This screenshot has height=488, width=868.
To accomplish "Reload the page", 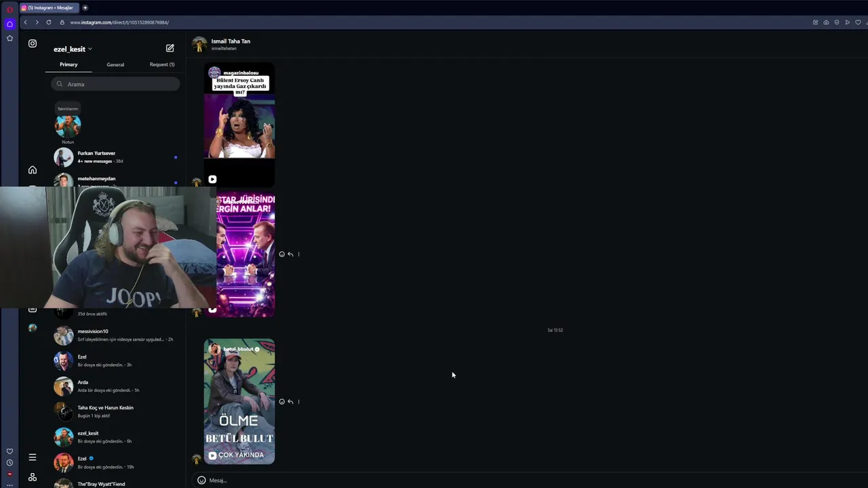I will point(49,22).
